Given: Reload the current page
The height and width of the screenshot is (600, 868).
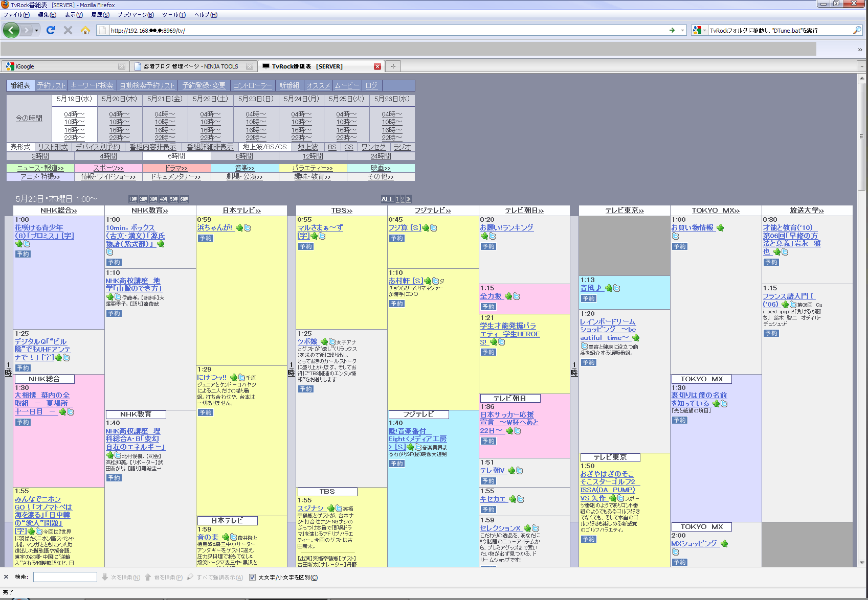Looking at the screenshot, I should [x=51, y=30].
